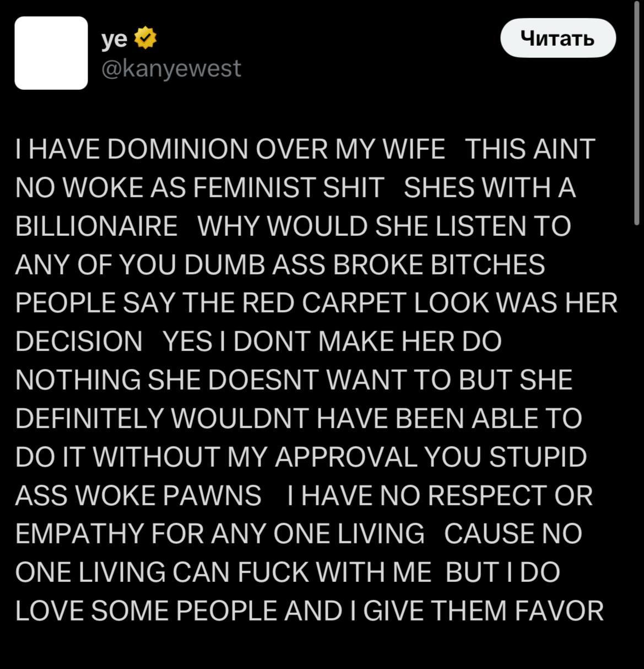This screenshot has width=644, height=669.
Task: Click the line starting NO WOKE AS FEMINIST
Action: pos(295,188)
